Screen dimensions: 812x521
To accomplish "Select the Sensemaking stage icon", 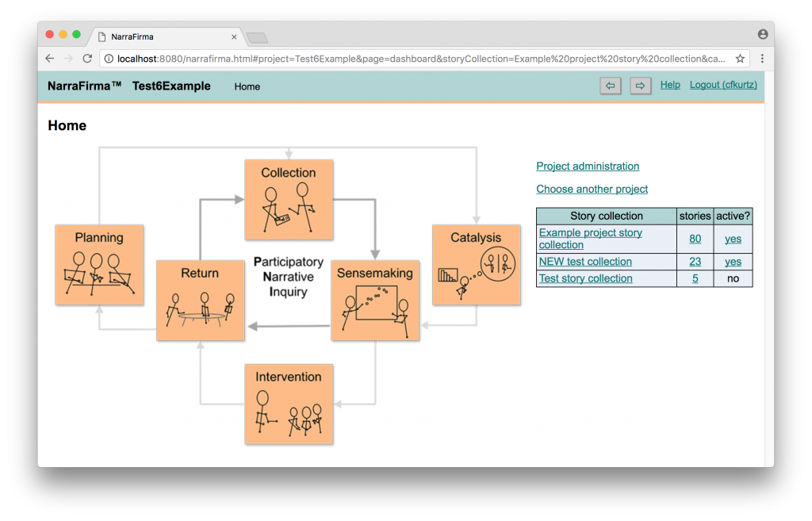I will pyautogui.click(x=375, y=301).
